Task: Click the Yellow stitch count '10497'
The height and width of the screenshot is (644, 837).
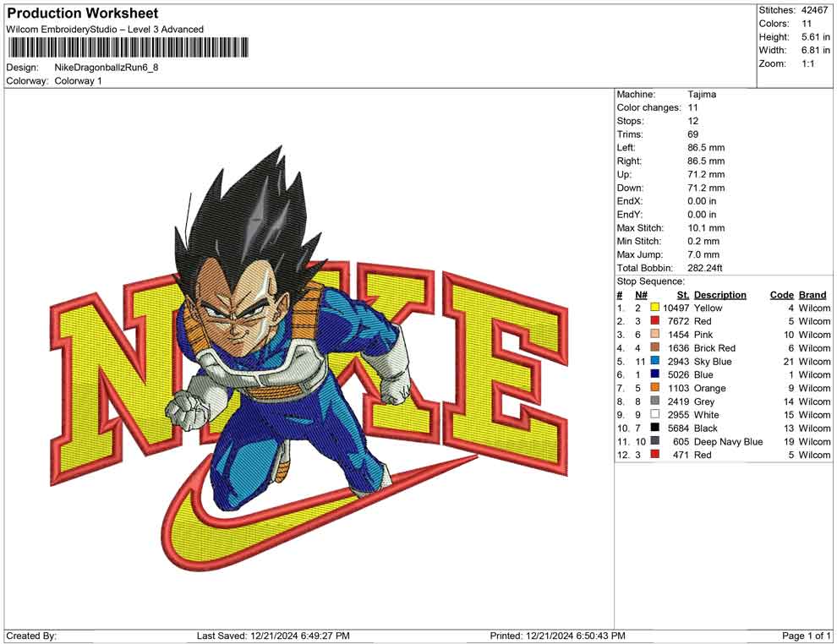Action: pyautogui.click(x=676, y=308)
